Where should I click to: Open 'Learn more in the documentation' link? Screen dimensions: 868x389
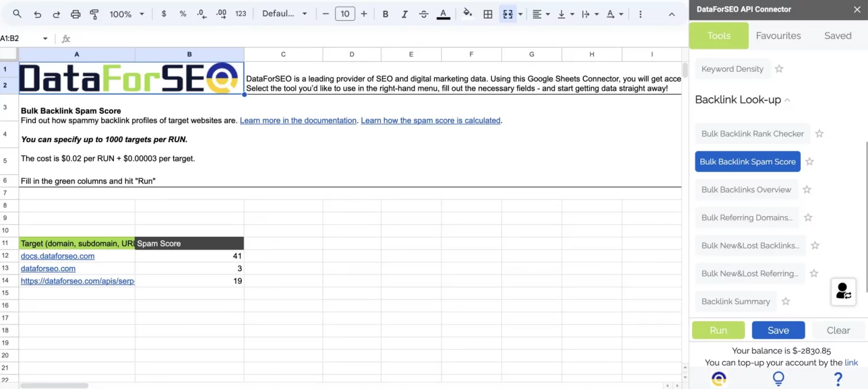298,120
